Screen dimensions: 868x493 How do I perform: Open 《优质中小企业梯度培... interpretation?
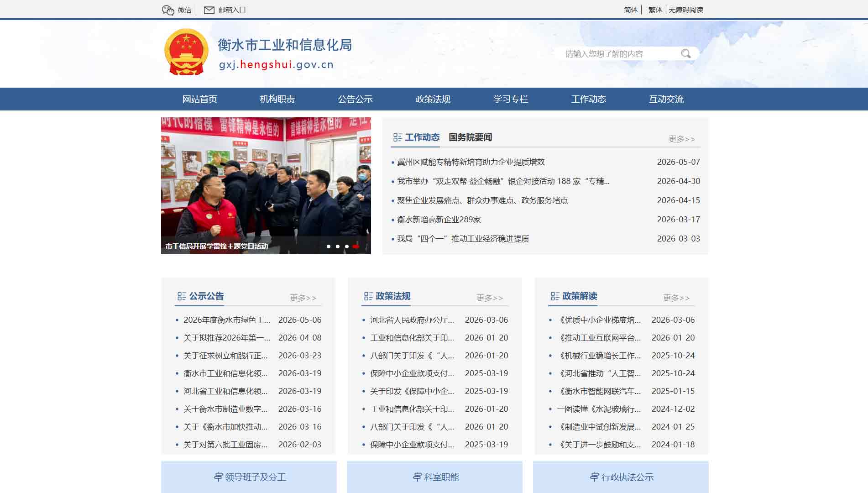(599, 320)
